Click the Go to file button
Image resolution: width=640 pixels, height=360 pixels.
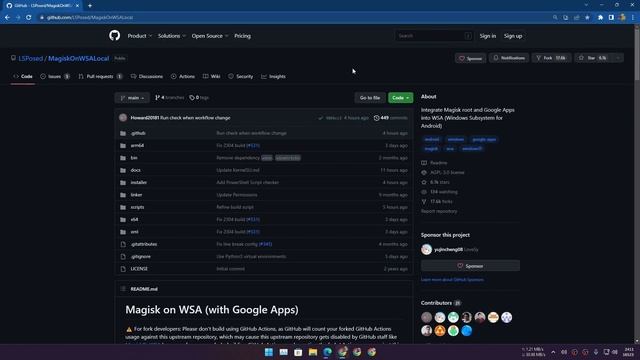tap(370, 98)
